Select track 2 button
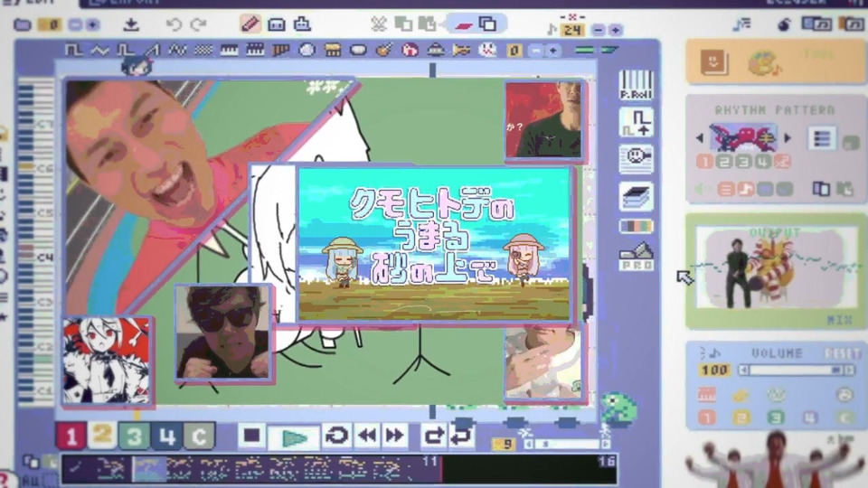 click(102, 436)
